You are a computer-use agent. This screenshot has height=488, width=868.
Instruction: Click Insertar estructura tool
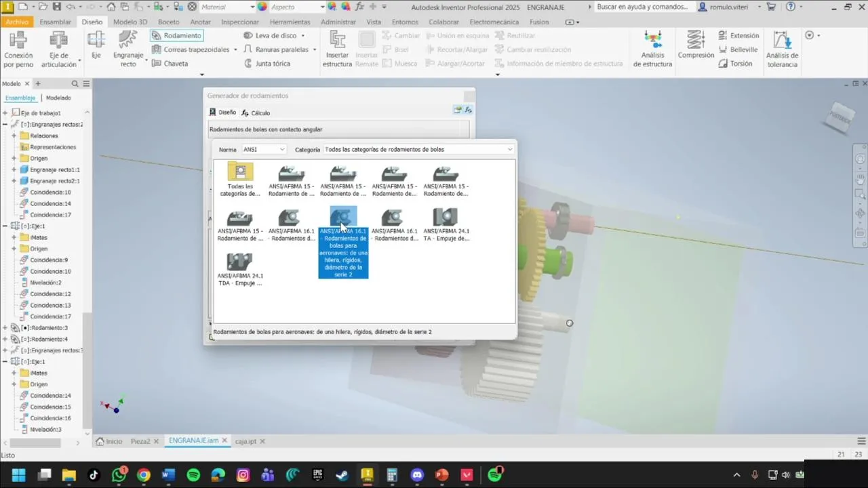click(x=337, y=49)
